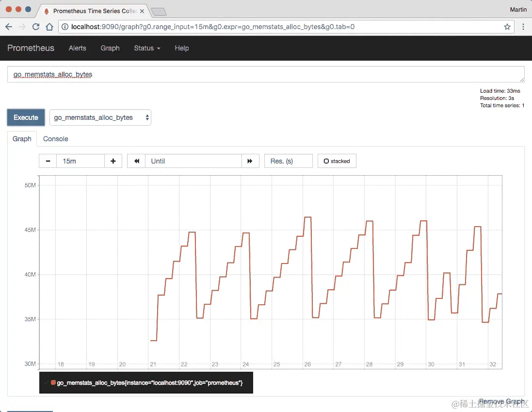The image size is (532, 412).
Task: Switch to the Console tab
Action: coord(56,139)
